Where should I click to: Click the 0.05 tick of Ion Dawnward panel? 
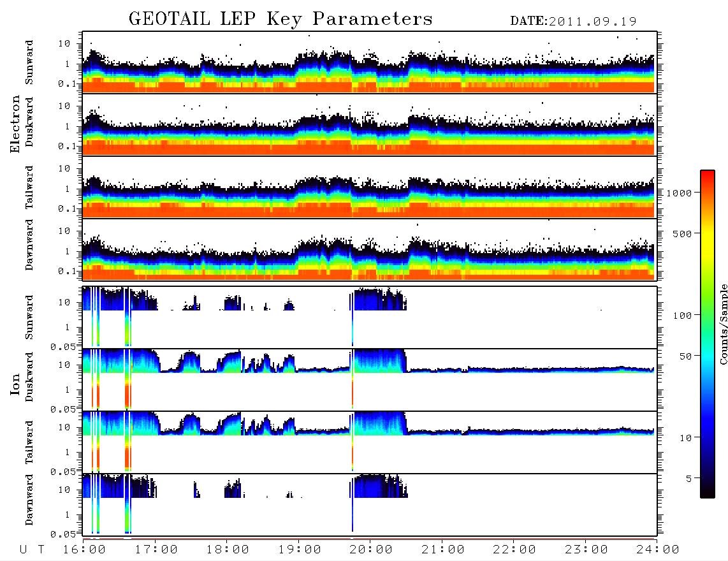[62, 534]
